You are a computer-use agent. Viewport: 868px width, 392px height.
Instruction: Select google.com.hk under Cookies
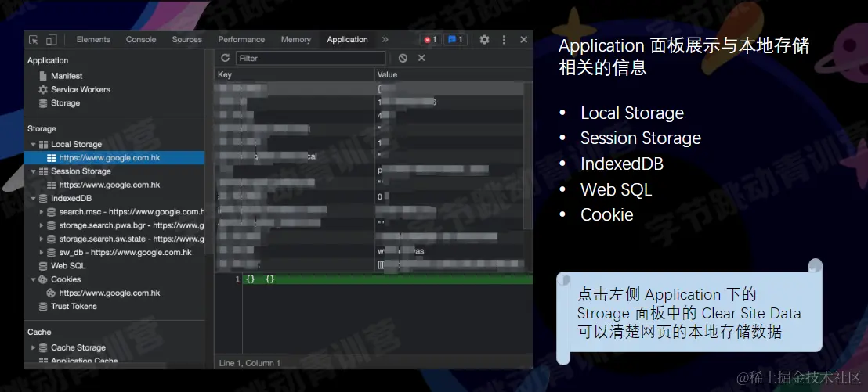pyautogui.click(x=110, y=293)
